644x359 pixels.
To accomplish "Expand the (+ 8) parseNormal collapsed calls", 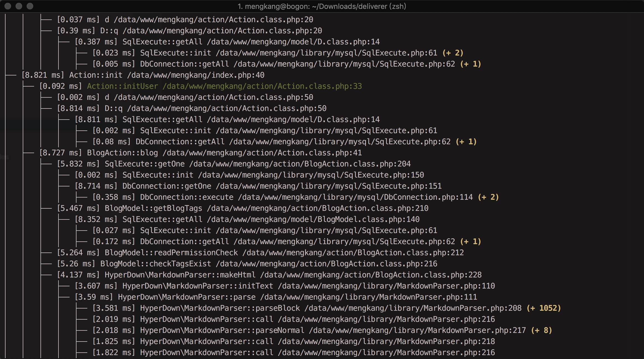I will click(541, 330).
